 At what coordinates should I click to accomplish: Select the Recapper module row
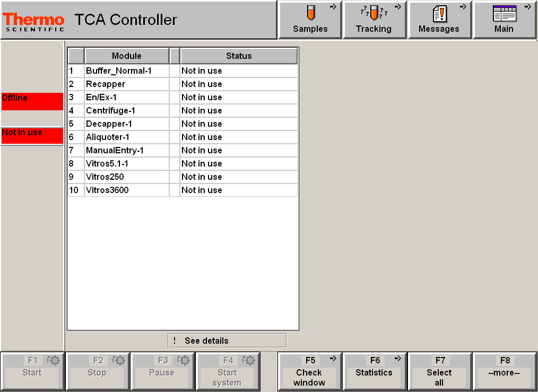[x=126, y=84]
